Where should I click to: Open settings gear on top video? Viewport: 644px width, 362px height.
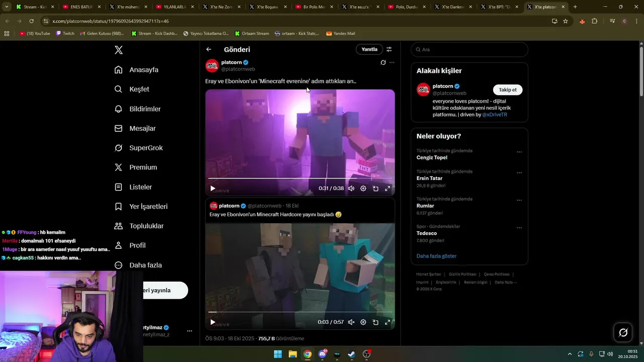pos(363,189)
